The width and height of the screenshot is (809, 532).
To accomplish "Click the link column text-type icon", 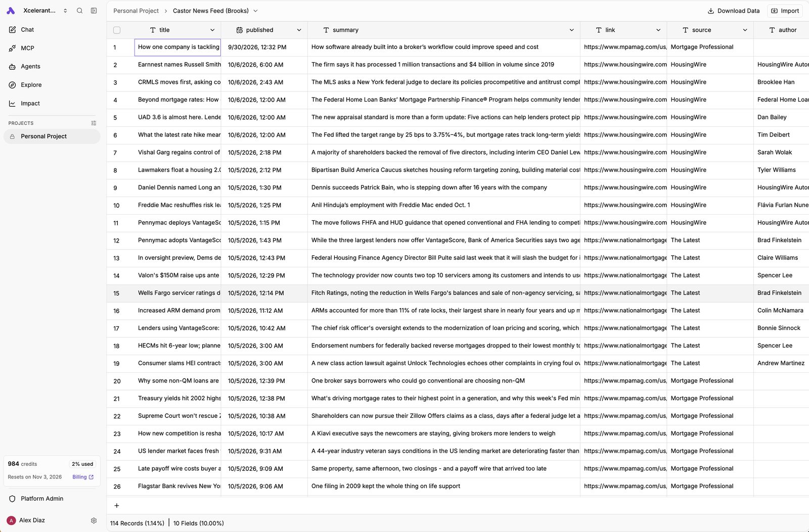I will 599,30.
